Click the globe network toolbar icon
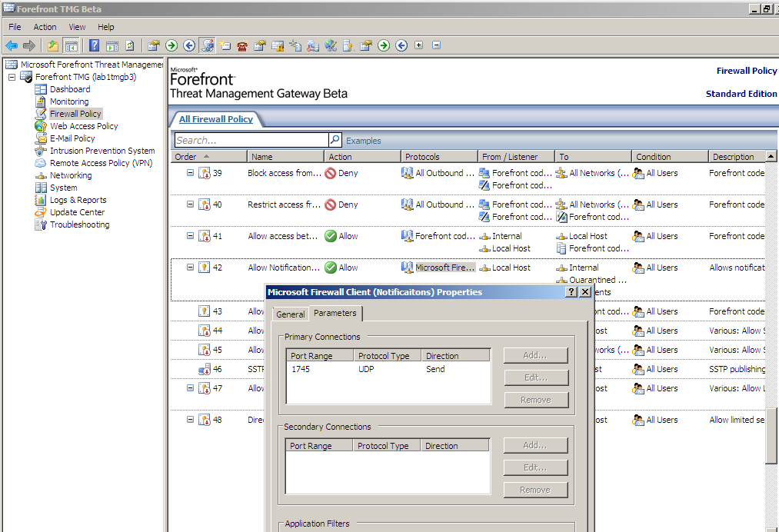This screenshot has height=532, width=779. tap(331, 45)
